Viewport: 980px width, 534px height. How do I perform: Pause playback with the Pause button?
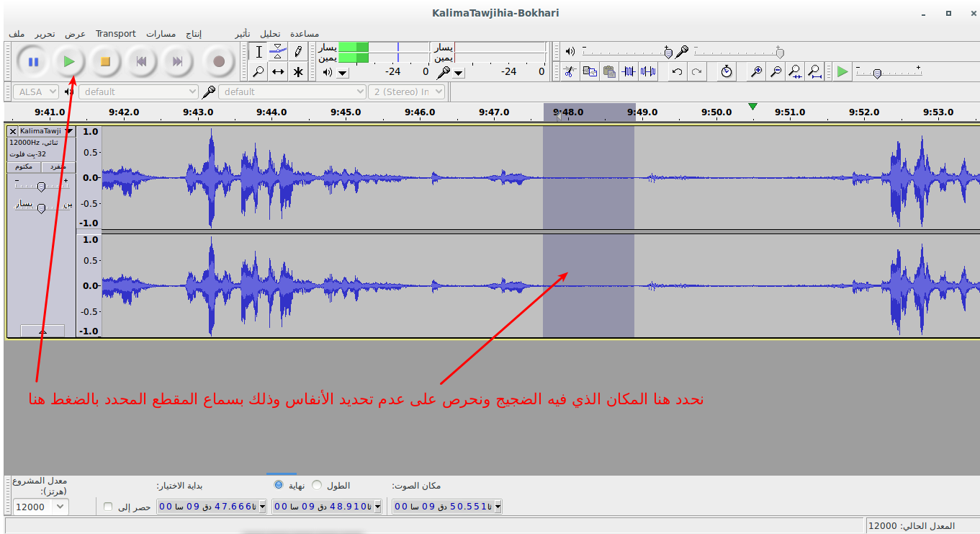33,61
